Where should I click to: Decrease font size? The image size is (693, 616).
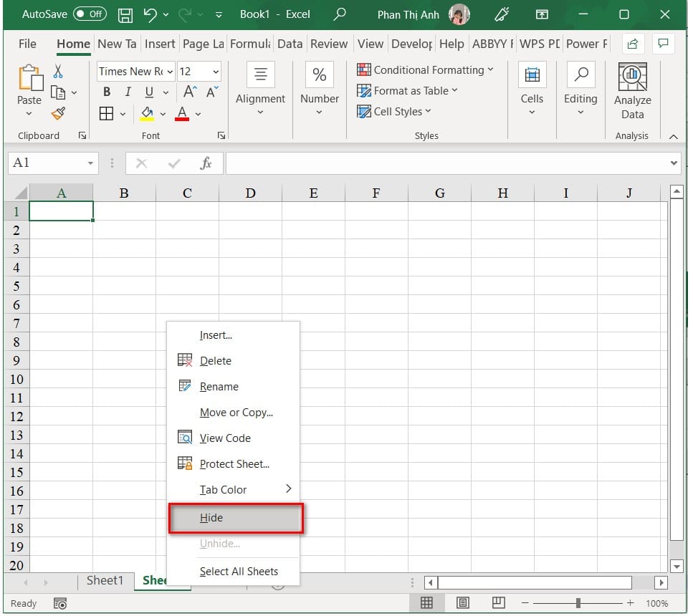pyautogui.click(x=212, y=92)
